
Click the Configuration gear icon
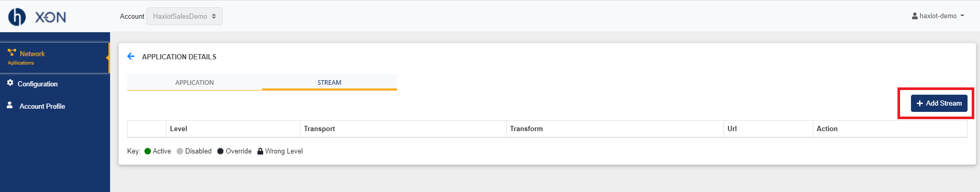click(x=10, y=83)
